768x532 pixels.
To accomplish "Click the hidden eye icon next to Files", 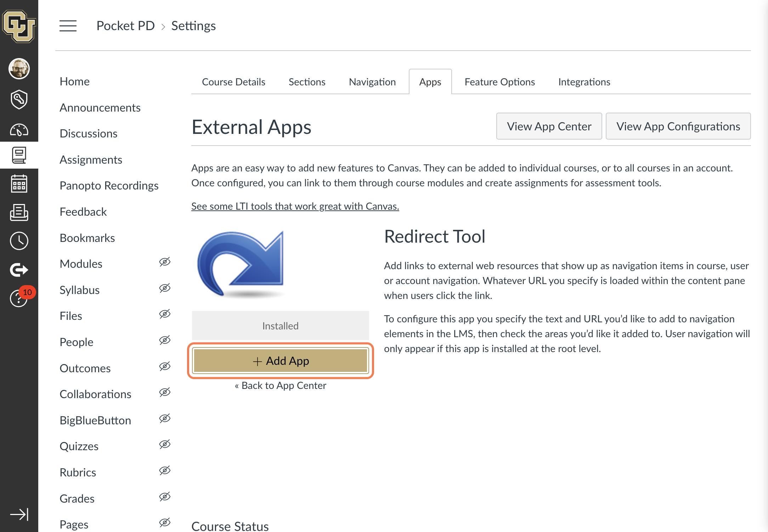I will [x=165, y=314].
